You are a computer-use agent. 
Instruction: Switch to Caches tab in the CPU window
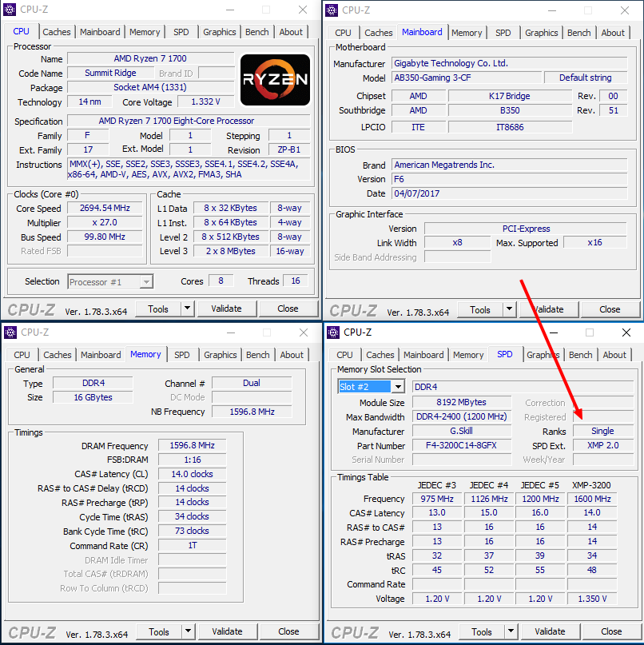click(57, 32)
